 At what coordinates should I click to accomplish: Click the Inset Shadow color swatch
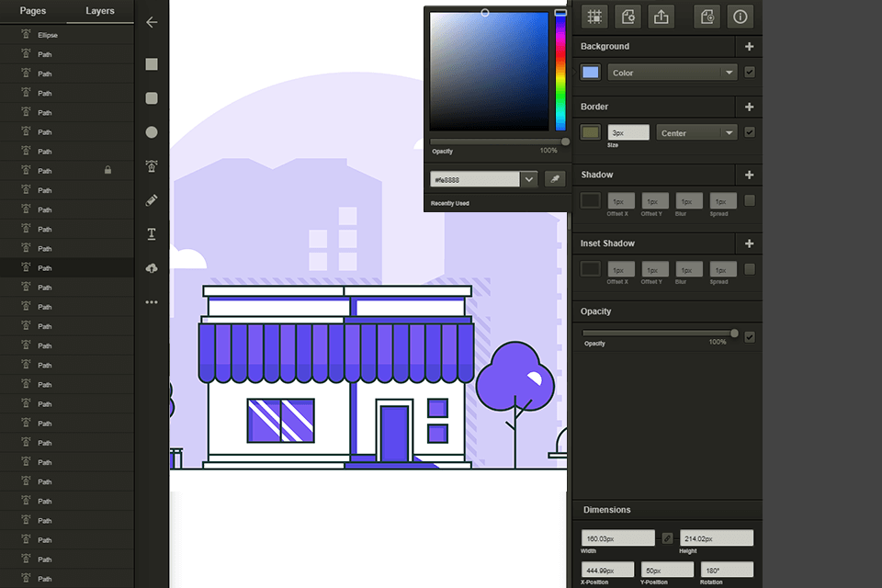590,269
